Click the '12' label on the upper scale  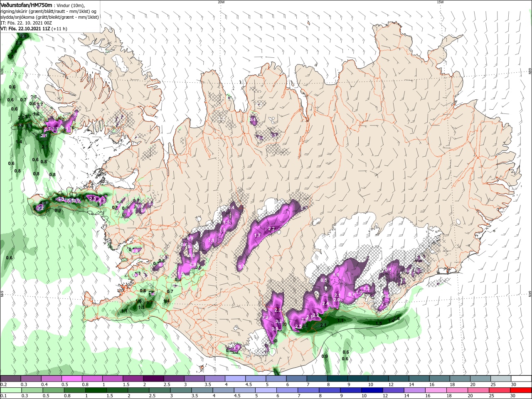tap(391, 384)
